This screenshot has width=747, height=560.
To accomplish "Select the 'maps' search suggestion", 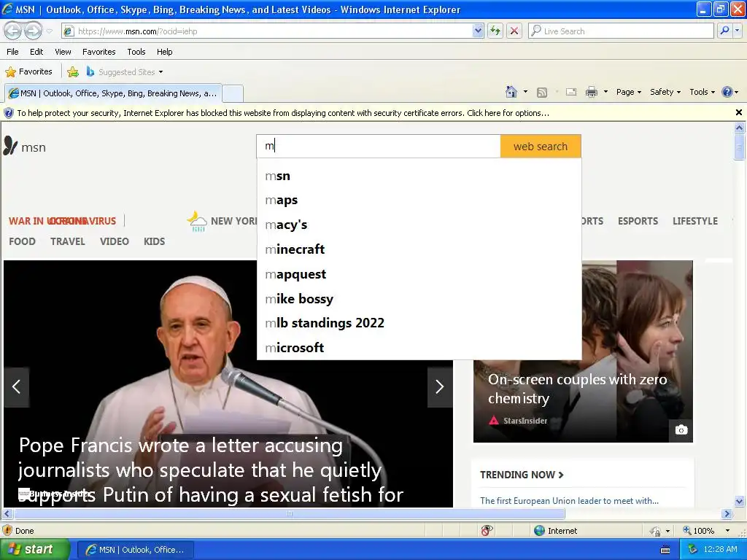I will pos(419,200).
